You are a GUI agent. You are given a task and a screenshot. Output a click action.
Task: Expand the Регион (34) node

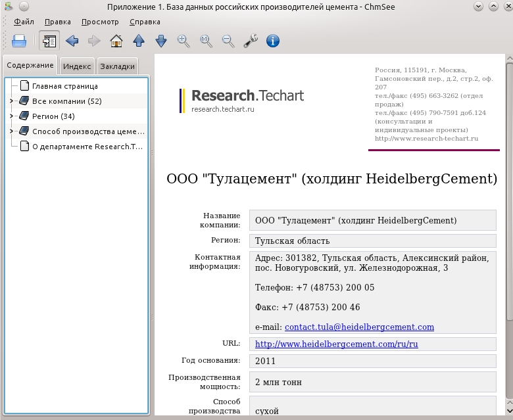[11, 116]
